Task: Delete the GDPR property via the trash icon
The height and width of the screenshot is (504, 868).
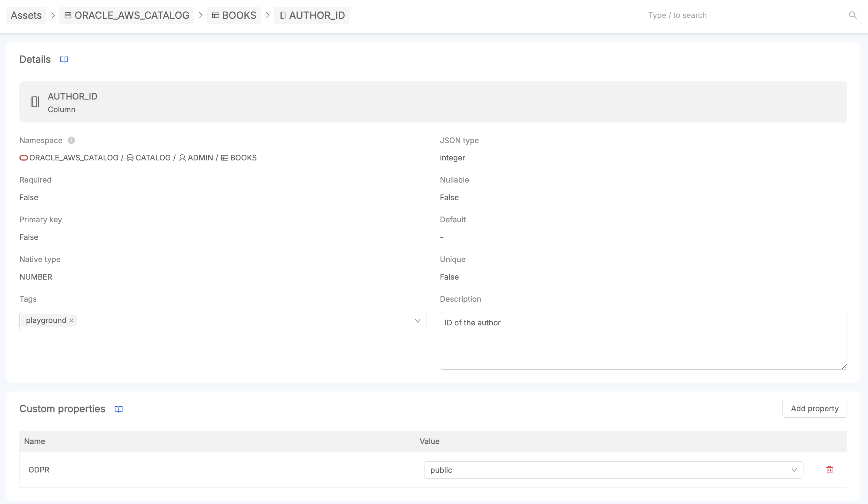Action: tap(829, 469)
